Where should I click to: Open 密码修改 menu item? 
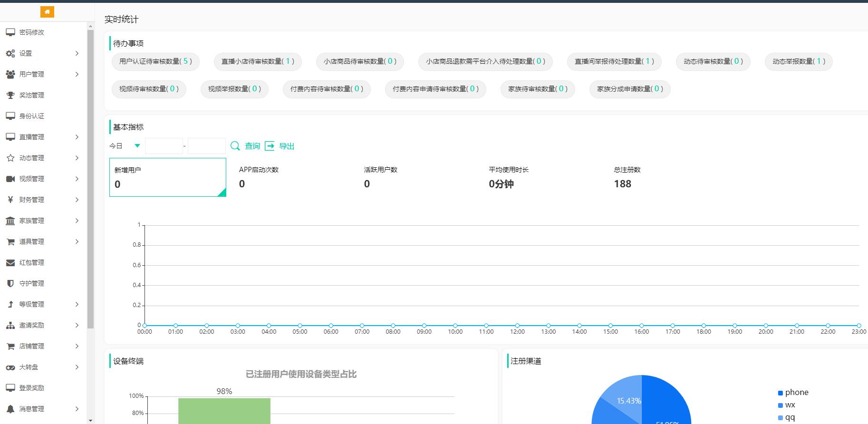point(31,32)
